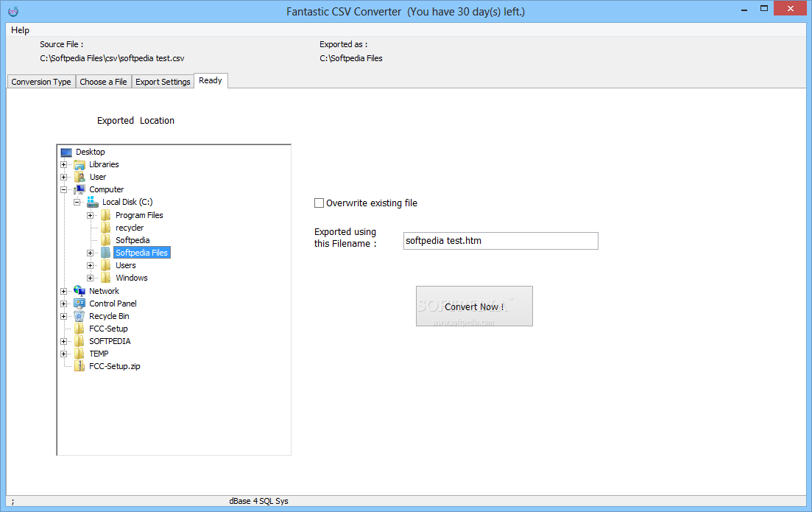Image resolution: width=812 pixels, height=512 pixels.
Task: Collapse the Computer tree node
Action: [x=64, y=189]
